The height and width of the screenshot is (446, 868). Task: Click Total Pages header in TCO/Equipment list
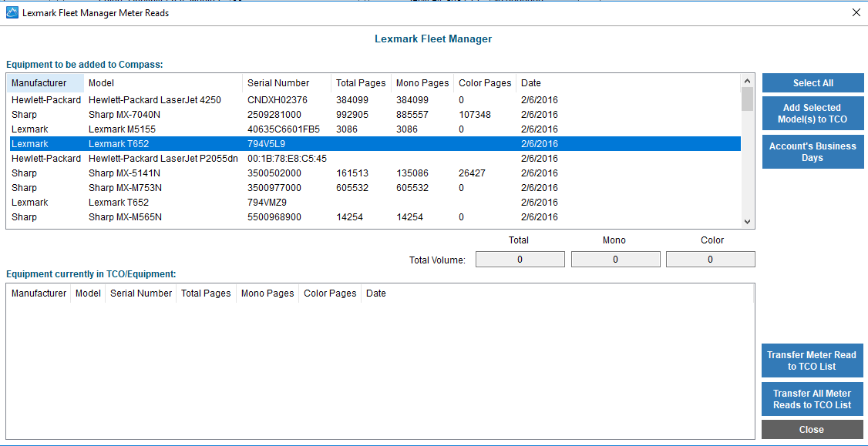207,293
